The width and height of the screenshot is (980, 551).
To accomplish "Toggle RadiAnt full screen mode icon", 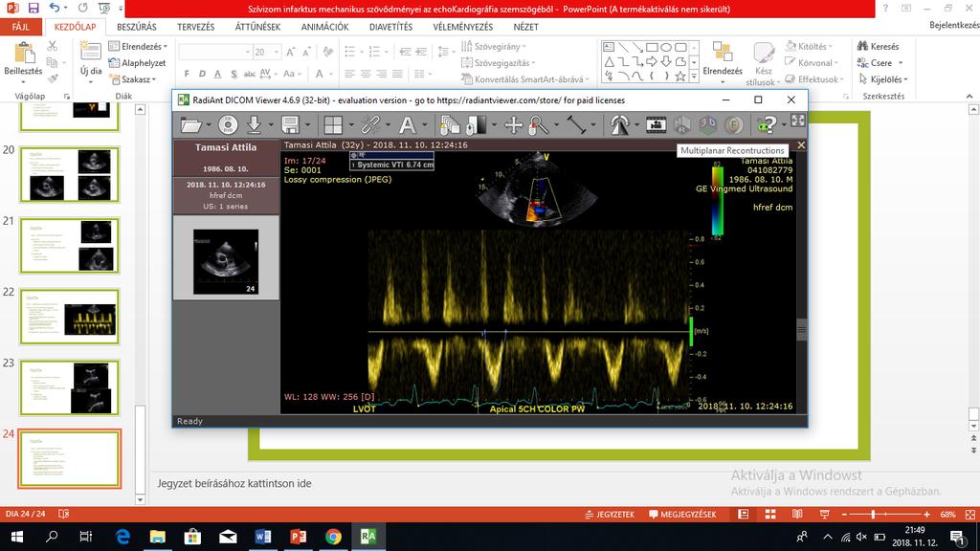I will (797, 121).
